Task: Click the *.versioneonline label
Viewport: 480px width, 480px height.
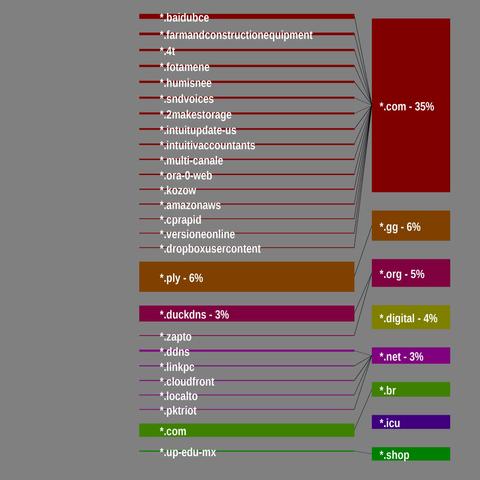Action: 197,234
